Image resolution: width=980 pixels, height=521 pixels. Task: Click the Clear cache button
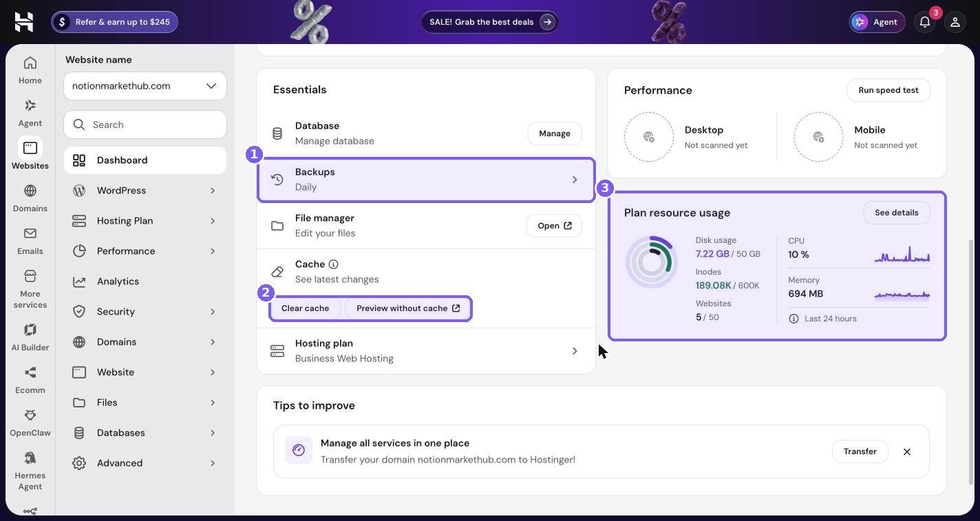[305, 308]
